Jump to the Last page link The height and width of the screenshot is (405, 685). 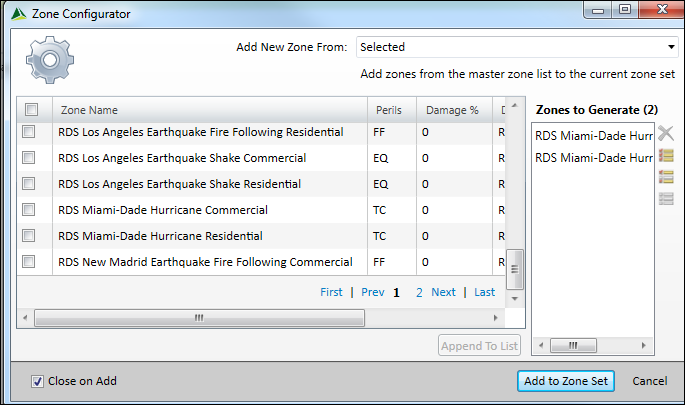[x=484, y=292]
